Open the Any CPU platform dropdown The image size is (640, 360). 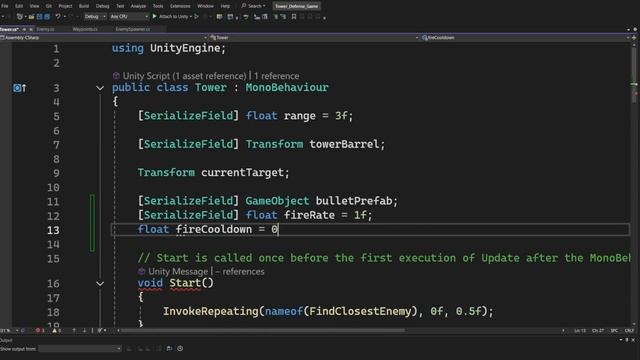coord(129,17)
